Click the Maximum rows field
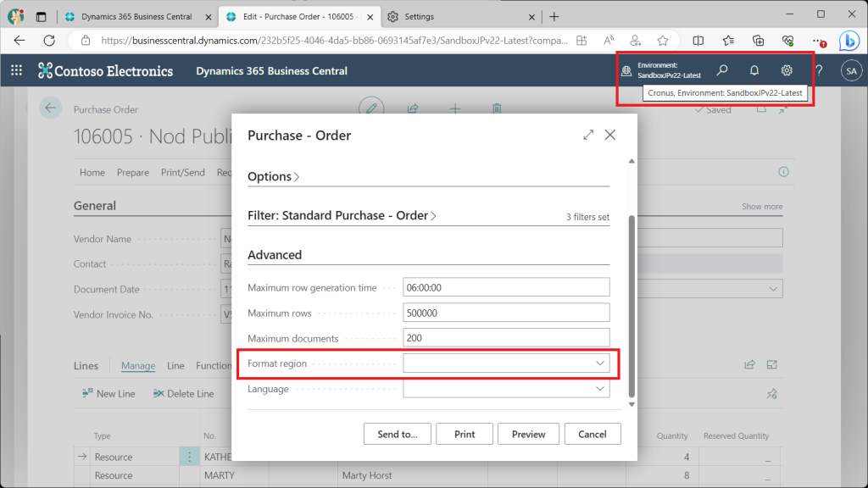The width and height of the screenshot is (868, 488). tap(506, 313)
